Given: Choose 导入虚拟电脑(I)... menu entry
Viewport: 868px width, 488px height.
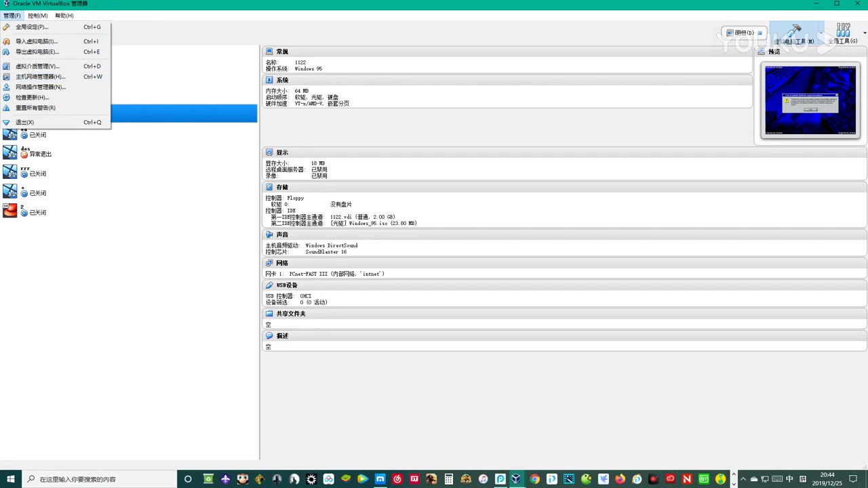Looking at the screenshot, I should tap(54, 41).
